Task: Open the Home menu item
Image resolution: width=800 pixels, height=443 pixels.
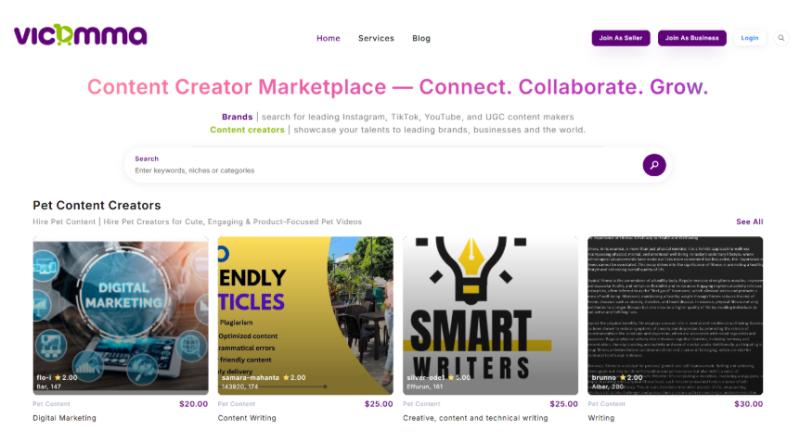Action: (328, 38)
